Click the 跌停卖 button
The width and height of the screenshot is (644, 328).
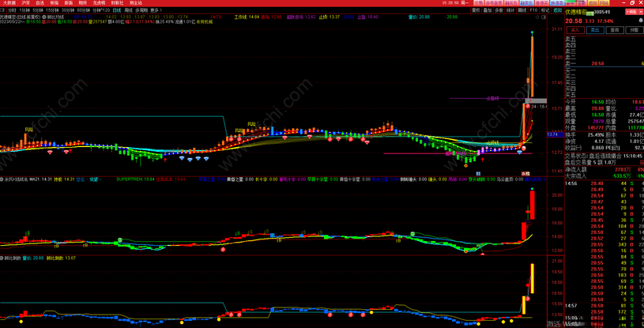coord(557,3)
